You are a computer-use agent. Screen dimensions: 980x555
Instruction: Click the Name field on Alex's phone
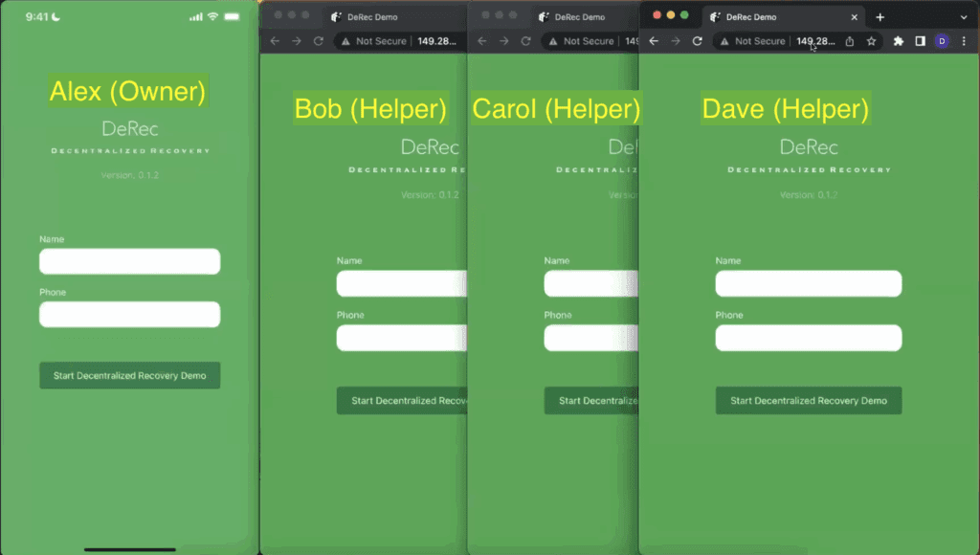pyautogui.click(x=129, y=261)
